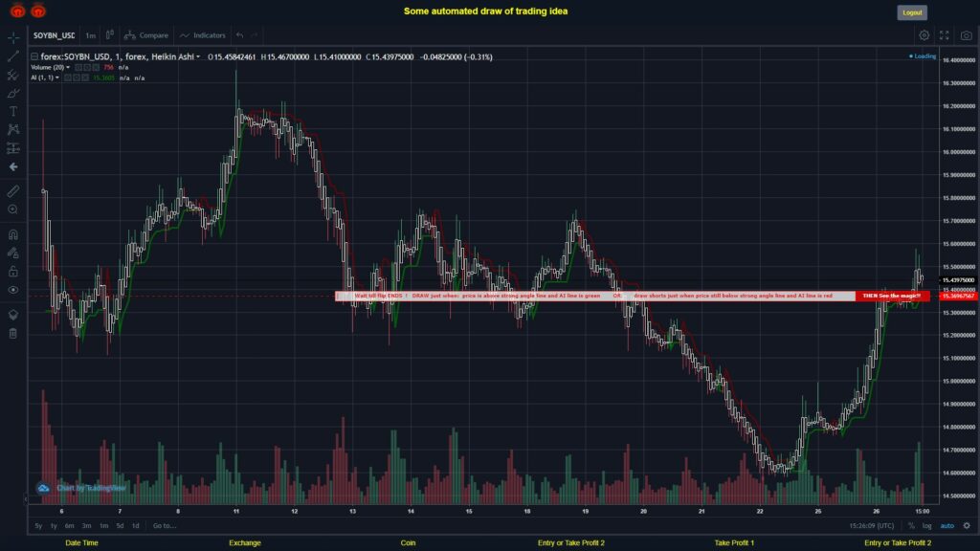Click the current price label 15.43975000
This screenshot has height=551, width=980.
tap(958, 280)
